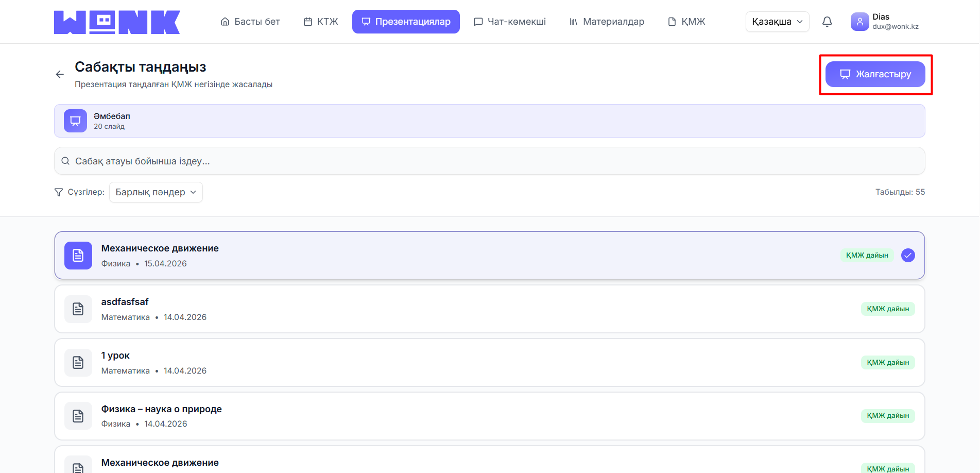Click the ҚМЖ дайын badge on 1 урок
Viewport: 980px width, 473px height.
point(887,363)
